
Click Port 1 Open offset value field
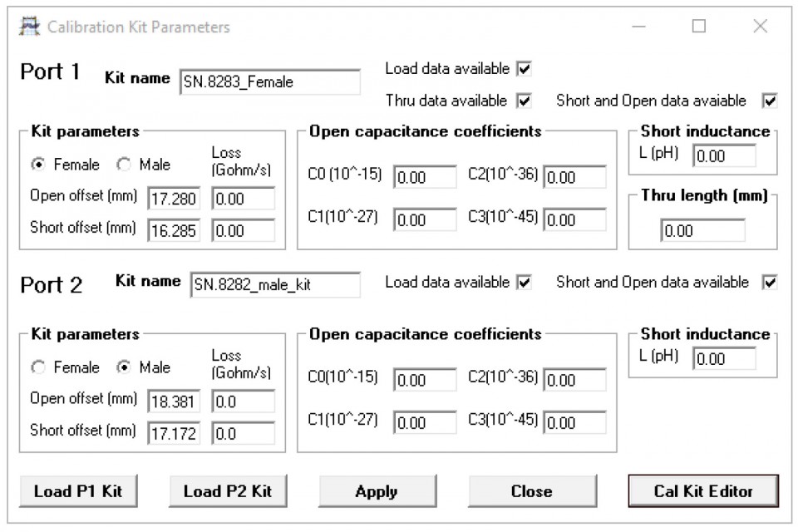pos(174,199)
